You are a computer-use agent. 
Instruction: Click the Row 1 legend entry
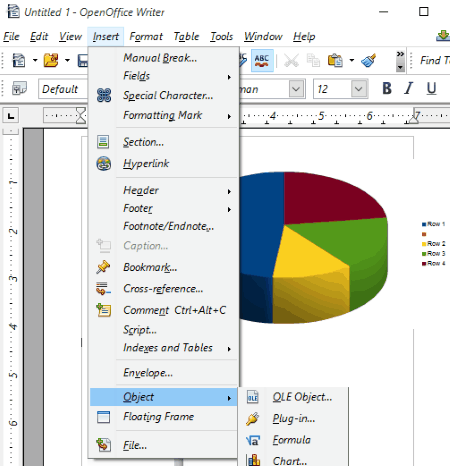[x=433, y=224]
